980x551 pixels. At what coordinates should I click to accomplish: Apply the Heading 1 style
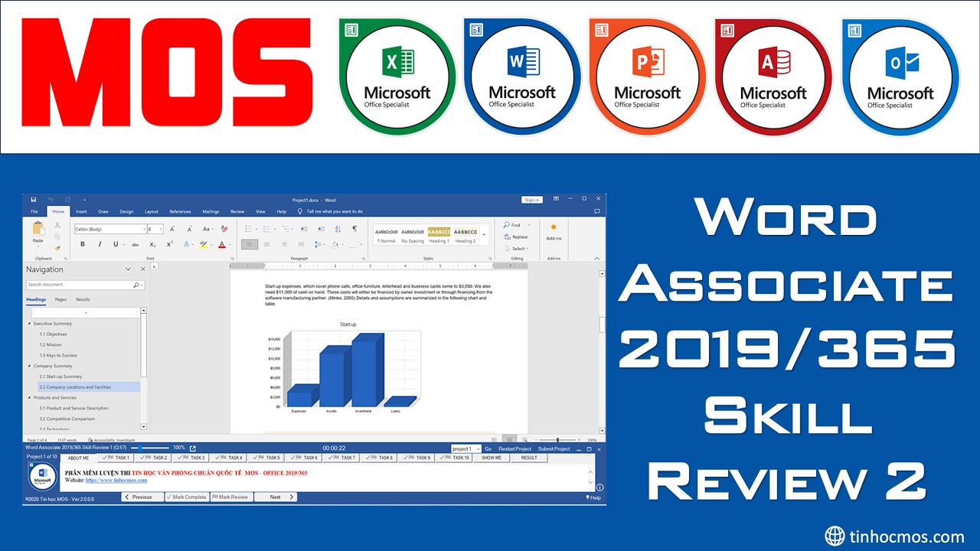[439, 235]
